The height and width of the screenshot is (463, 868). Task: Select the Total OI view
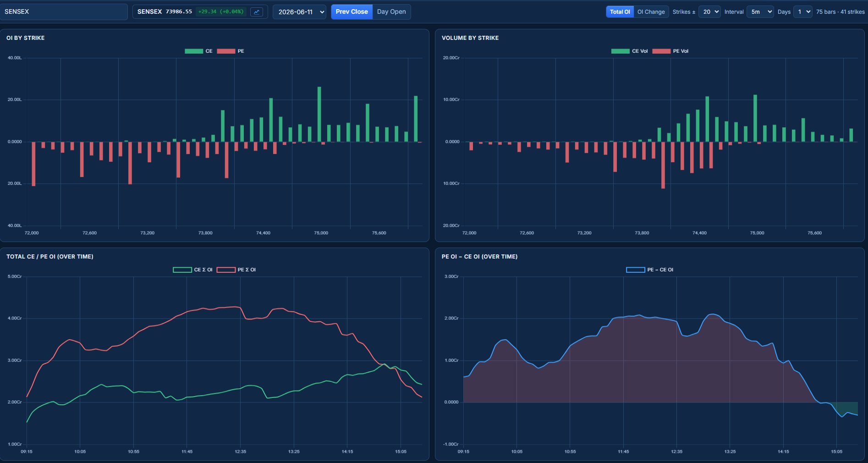pyautogui.click(x=620, y=12)
